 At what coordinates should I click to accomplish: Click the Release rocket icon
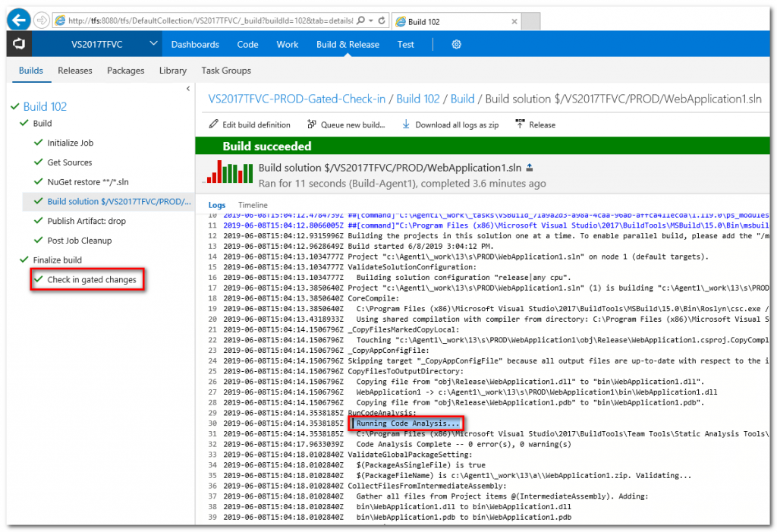pos(520,124)
